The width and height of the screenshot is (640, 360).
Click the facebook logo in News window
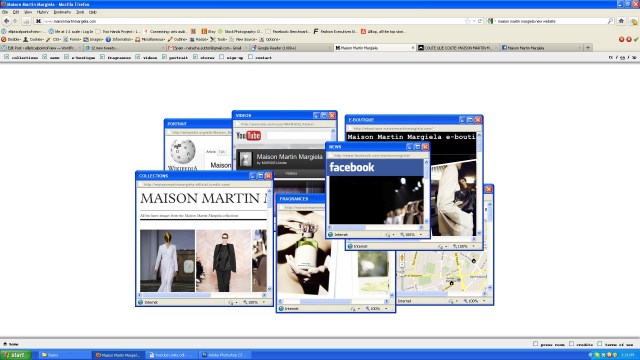point(351,167)
